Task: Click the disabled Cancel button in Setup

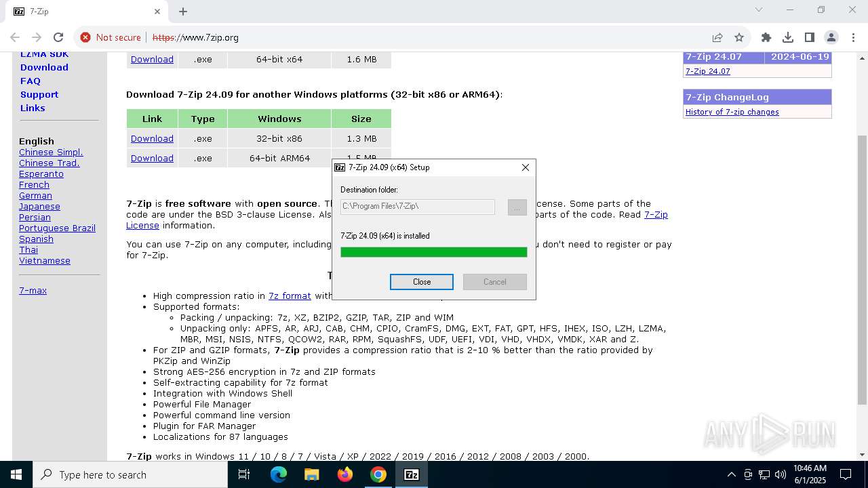Action: click(495, 282)
